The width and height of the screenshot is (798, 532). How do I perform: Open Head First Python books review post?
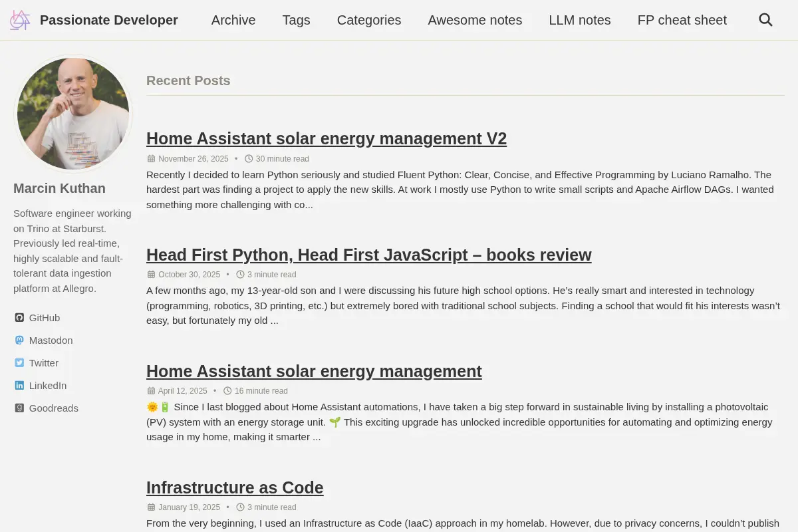coord(368,255)
